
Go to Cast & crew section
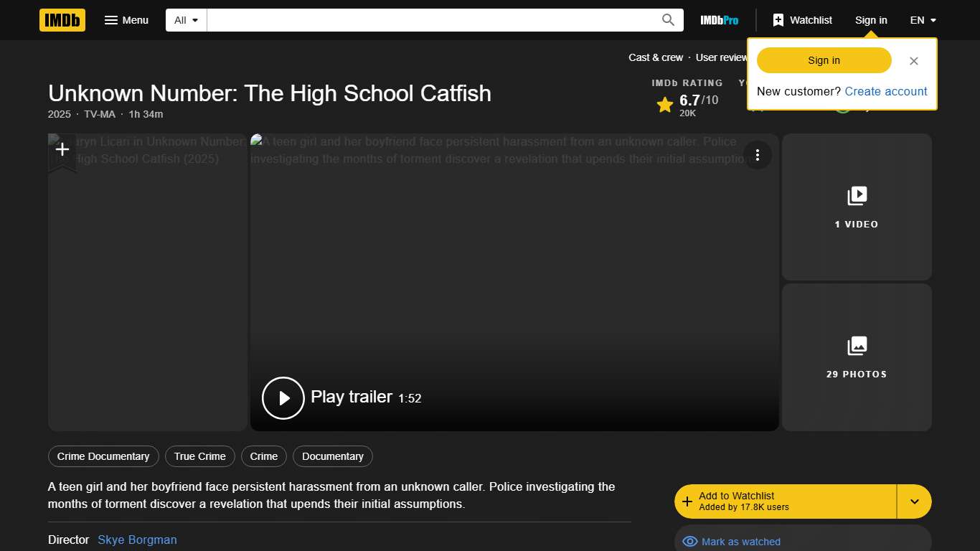656,57
